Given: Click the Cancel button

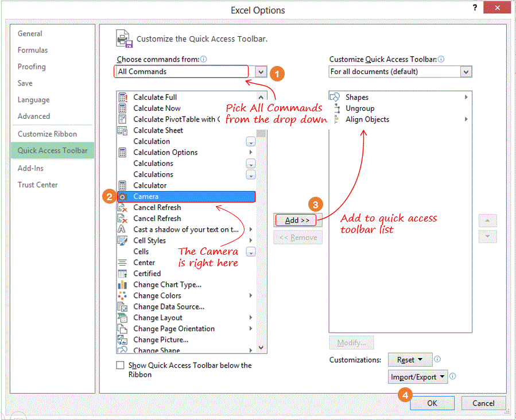Looking at the screenshot, I should [x=483, y=403].
